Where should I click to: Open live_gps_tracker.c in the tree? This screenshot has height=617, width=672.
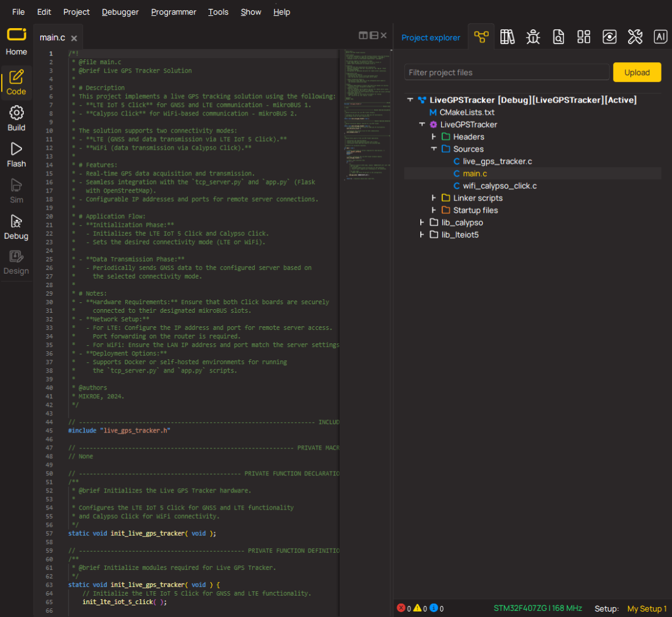coord(497,161)
